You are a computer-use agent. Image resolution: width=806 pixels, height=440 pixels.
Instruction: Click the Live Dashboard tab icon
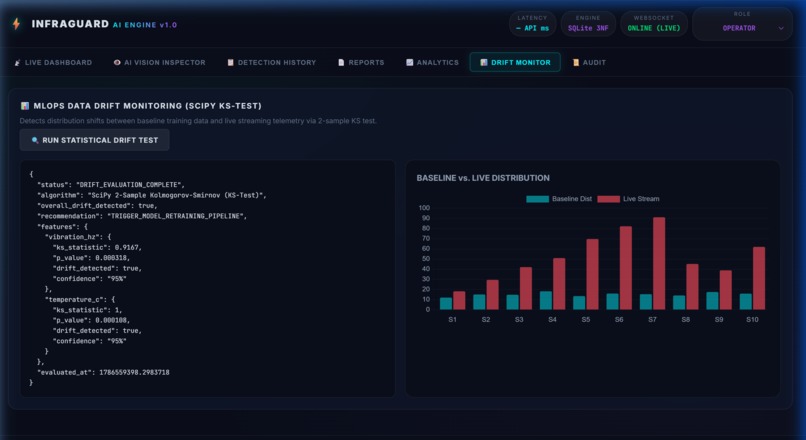17,63
